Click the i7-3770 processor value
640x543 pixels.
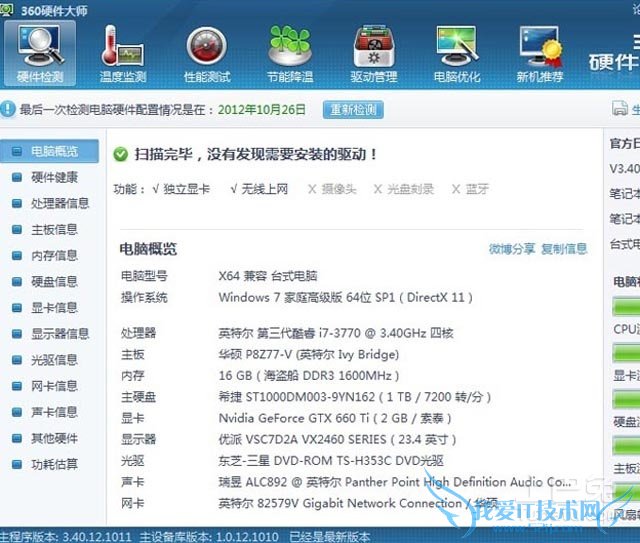336,333
